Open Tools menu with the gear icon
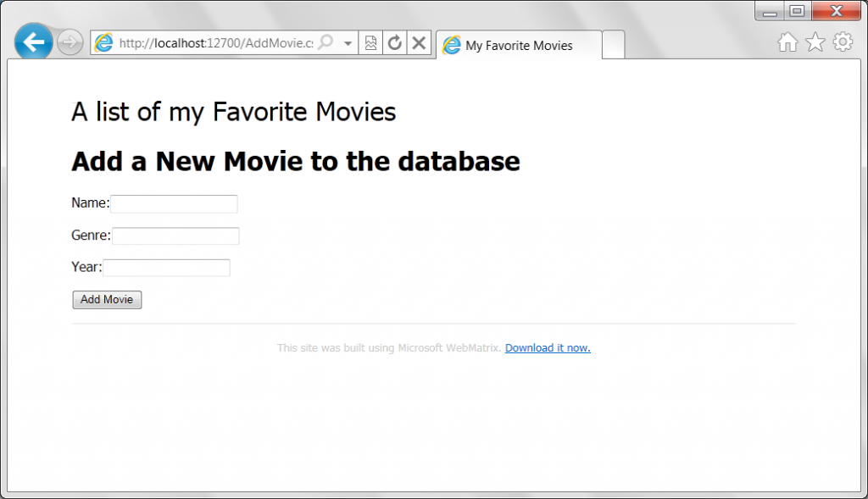Viewport: 868px width, 499px height. 843,42
